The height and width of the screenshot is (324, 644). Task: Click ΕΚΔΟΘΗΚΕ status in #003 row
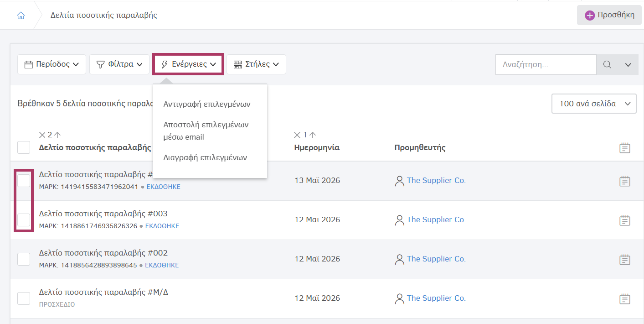click(x=162, y=226)
